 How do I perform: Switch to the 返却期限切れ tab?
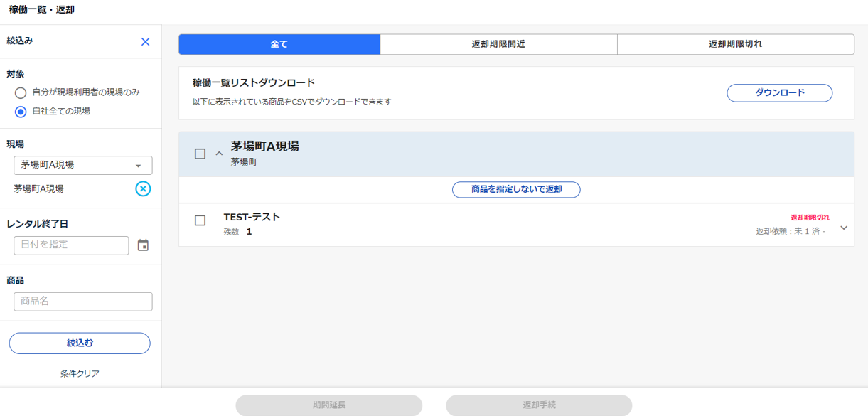(735, 44)
